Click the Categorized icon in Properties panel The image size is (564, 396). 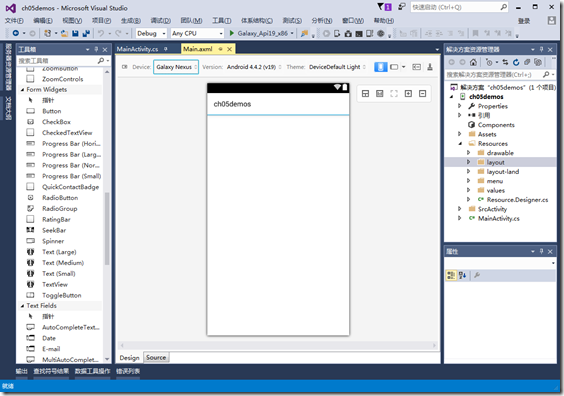[451, 276]
